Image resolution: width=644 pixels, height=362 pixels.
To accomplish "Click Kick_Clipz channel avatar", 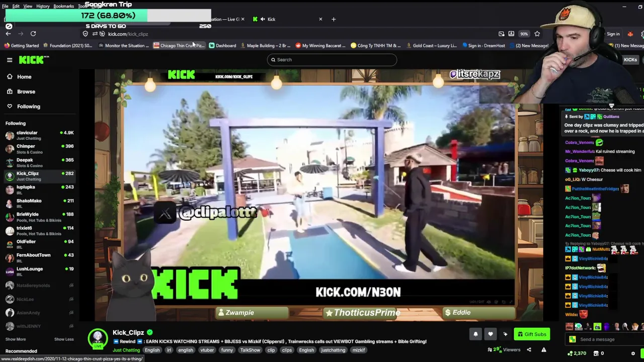I will pos(98,339).
